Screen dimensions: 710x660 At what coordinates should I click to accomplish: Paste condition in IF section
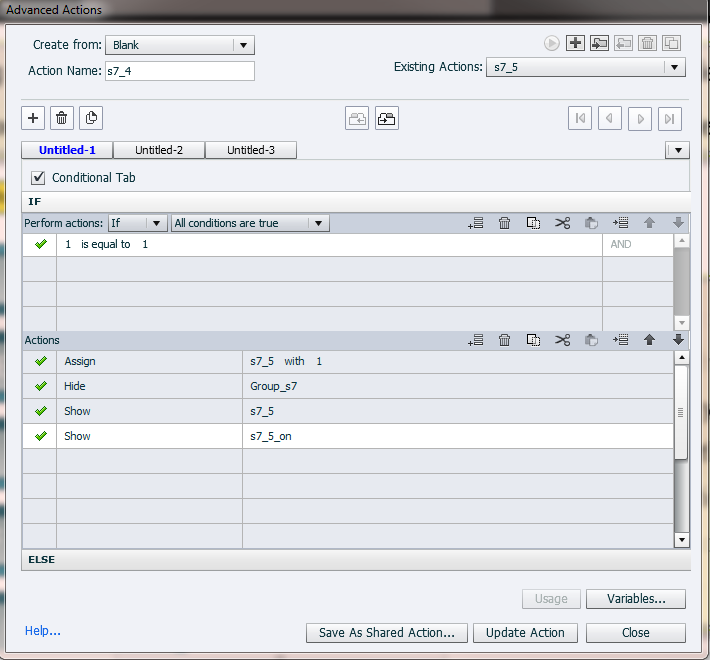[x=591, y=223]
